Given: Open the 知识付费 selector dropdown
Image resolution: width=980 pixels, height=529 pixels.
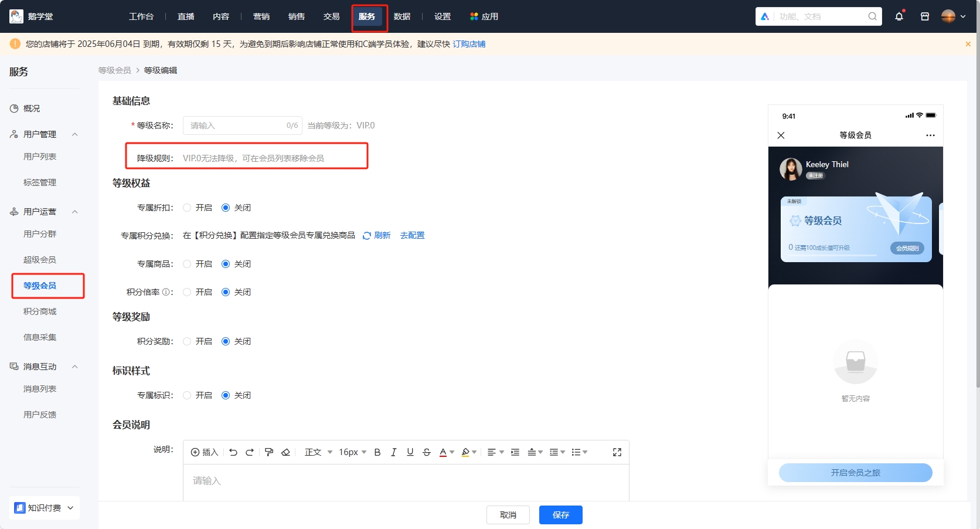Looking at the screenshot, I should click(x=45, y=508).
